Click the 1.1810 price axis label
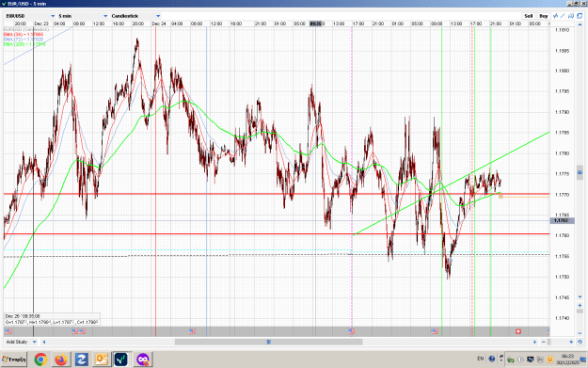The image size is (588, 368). point(562,30)
